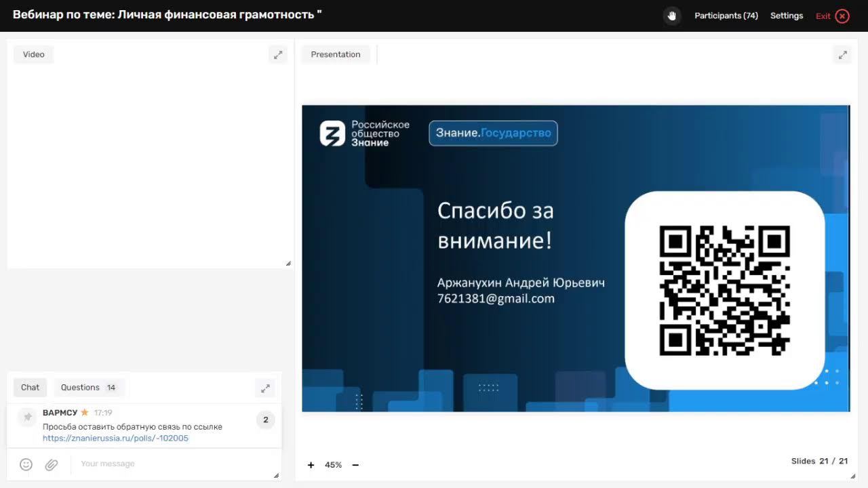Screen dimensions: 868x488
Task: Click the name Аржанухин Андрей Юрьевич on slide
Action: tap(521, 283)
